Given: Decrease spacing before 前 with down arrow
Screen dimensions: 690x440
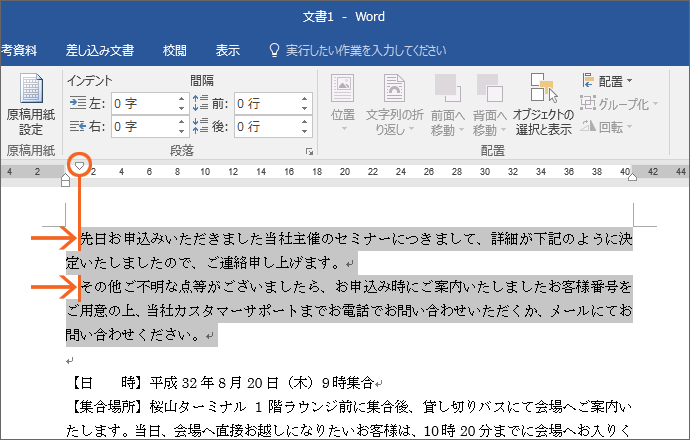Looking at the screenshot, I should tap(305, 108).
